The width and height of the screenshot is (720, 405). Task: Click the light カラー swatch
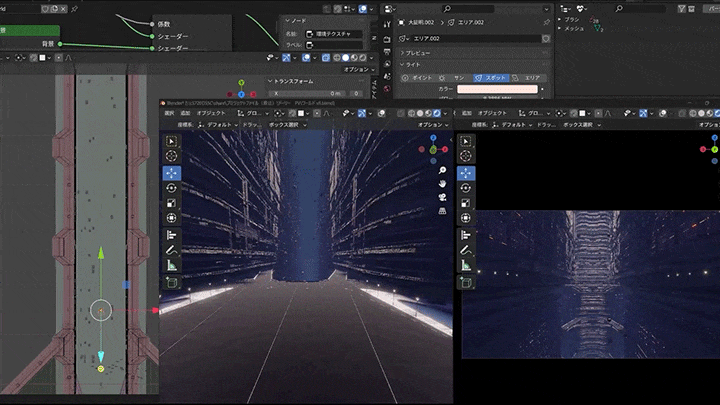click(497, 89)
